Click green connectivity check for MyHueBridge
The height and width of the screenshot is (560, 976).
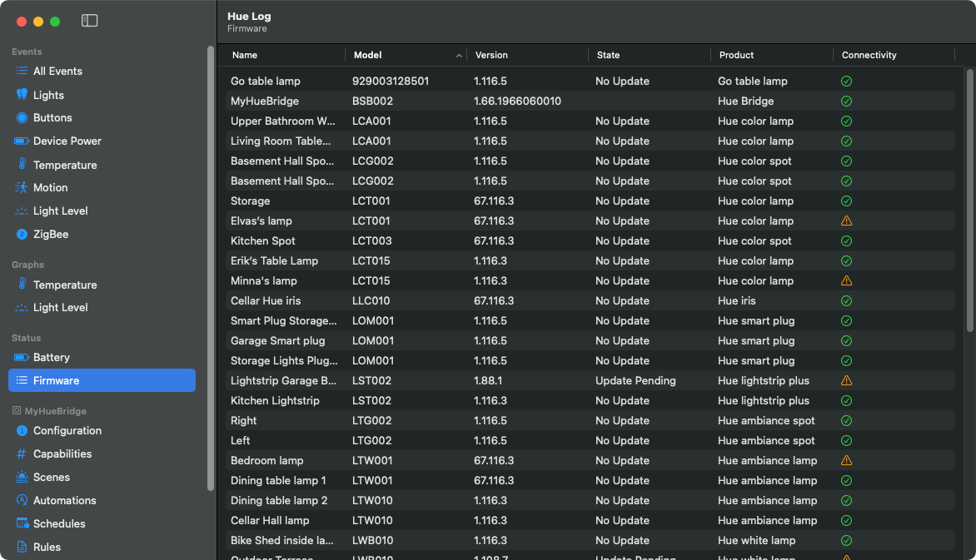pos(846,102)
